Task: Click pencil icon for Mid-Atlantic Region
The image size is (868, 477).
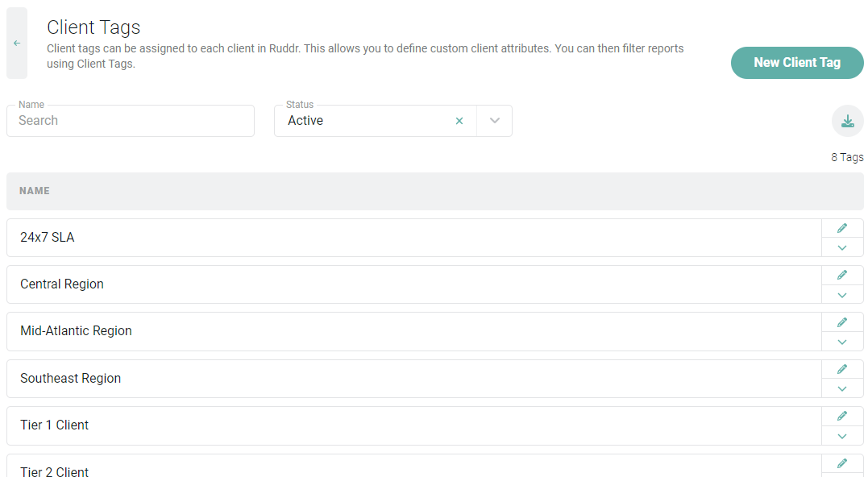Action: click(842, 322)
